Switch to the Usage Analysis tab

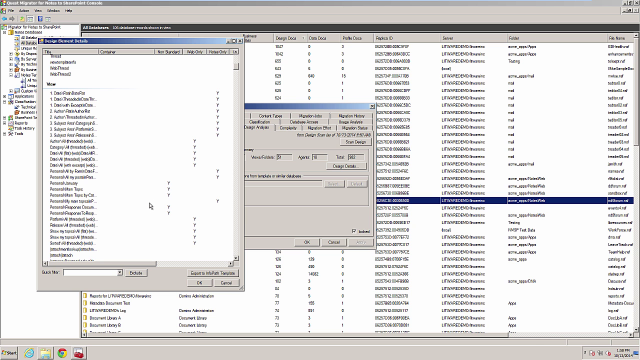coord(350,122)
